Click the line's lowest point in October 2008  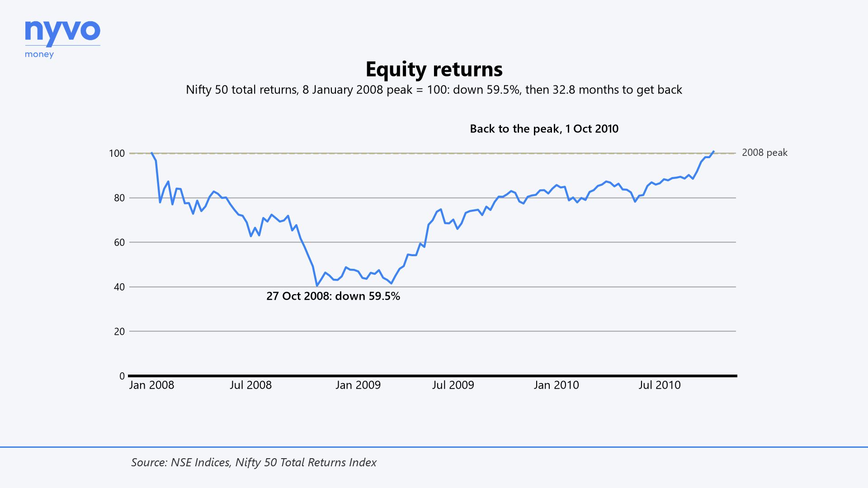(x=317, y=286)
